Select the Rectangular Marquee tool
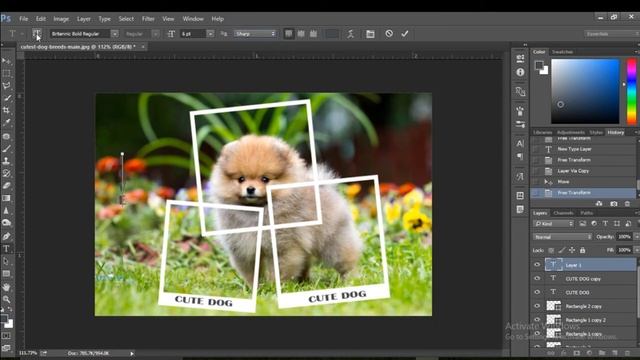The width and height of the screenshot is (640, 360). point(6,73)
